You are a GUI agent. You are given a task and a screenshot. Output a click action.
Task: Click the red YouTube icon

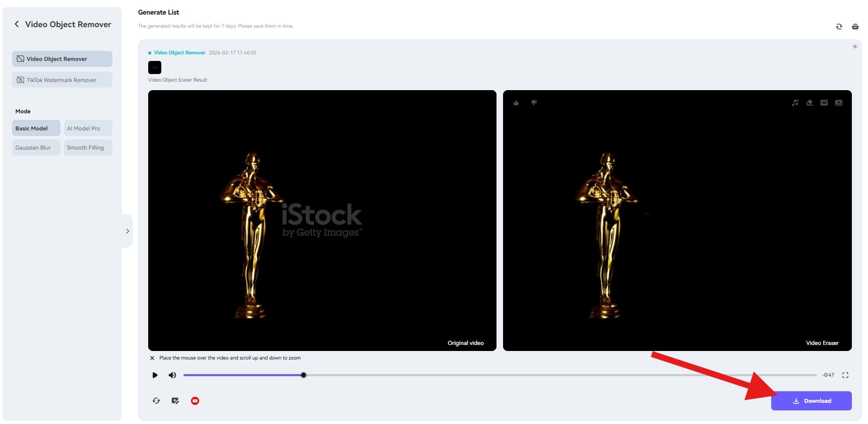tap(195, 401)
